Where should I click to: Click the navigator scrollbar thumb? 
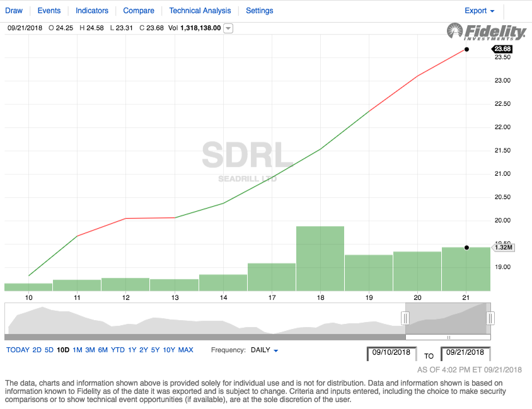(x=448, y=337)
